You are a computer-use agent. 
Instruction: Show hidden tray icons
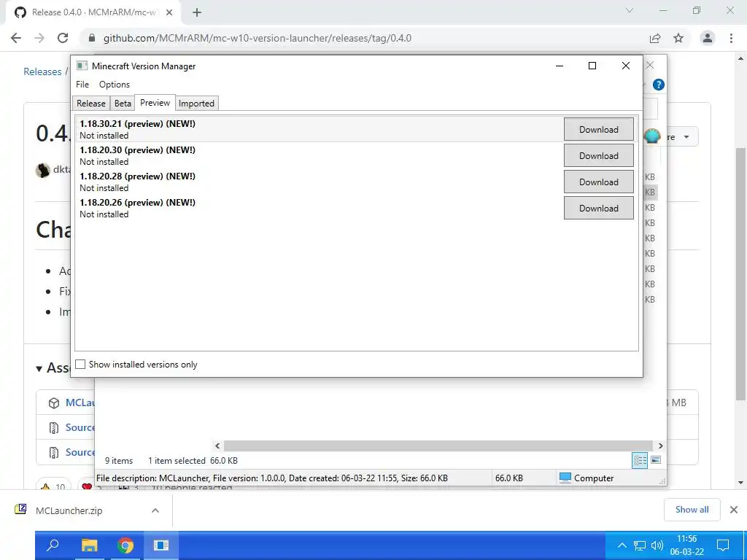click(622, 545)
